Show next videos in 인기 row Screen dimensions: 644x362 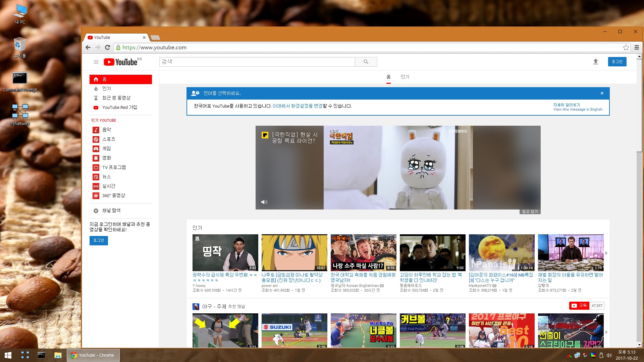click(606, 253)
